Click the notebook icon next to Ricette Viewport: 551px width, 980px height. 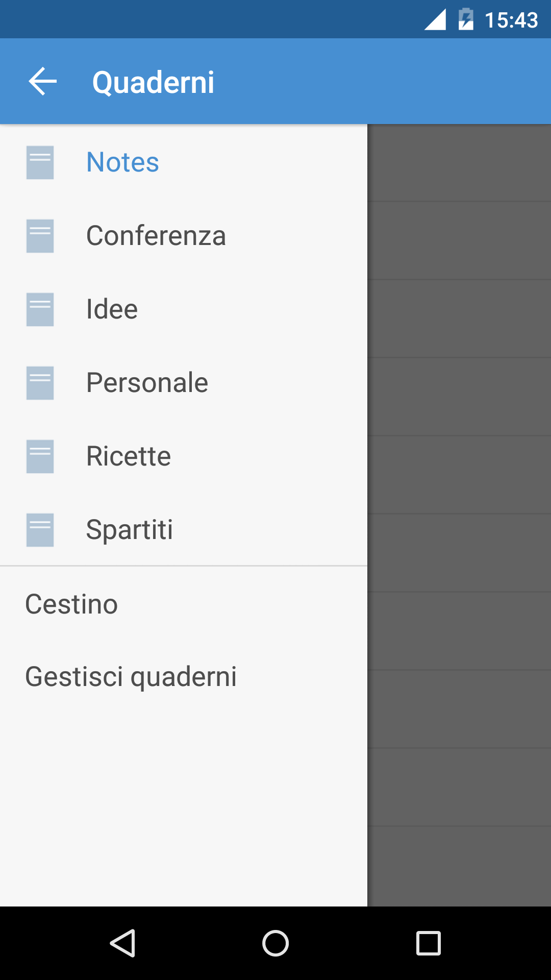pos(40,456)
